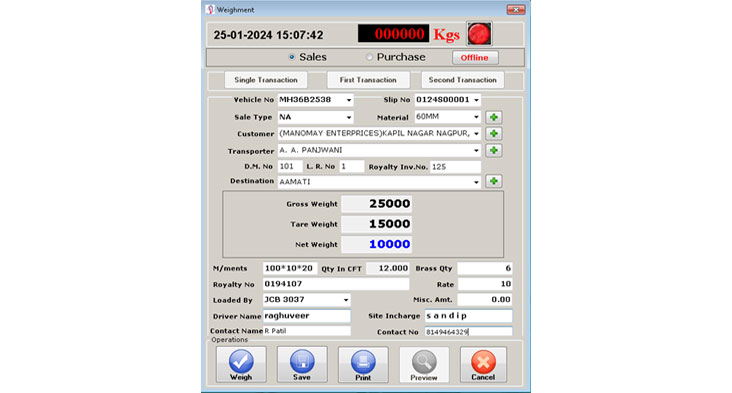732x393 pixels.
Task: Select the Purchase radio option
Action: [395, 57]
